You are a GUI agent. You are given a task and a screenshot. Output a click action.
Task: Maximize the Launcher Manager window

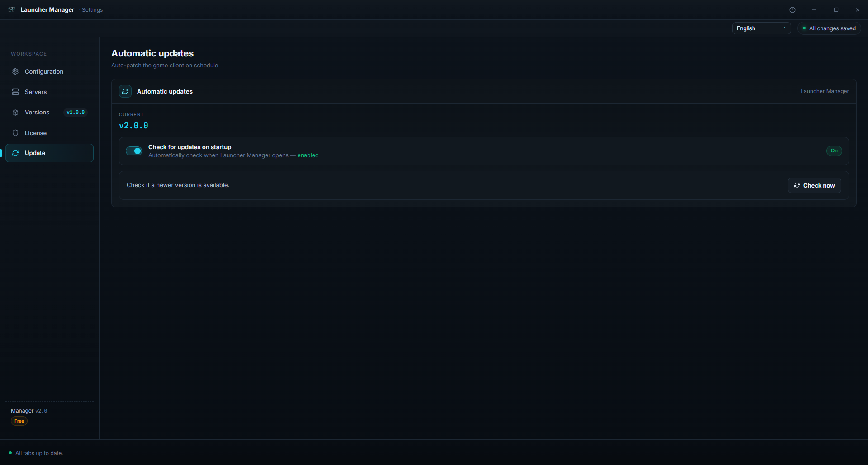click(x=836, y=10)
